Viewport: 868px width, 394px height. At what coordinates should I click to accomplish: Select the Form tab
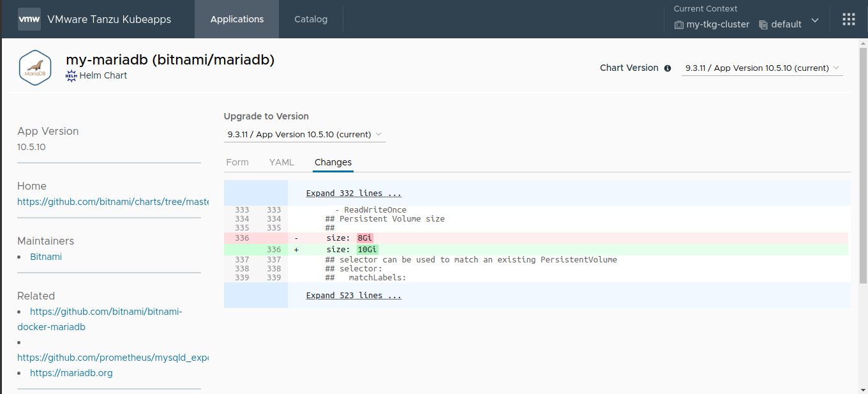click(x=237, y=162)
